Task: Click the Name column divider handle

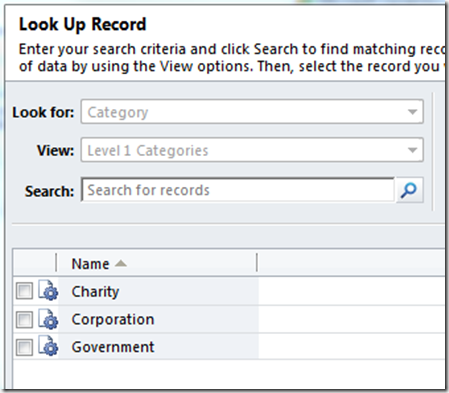Action: [257, 262]
